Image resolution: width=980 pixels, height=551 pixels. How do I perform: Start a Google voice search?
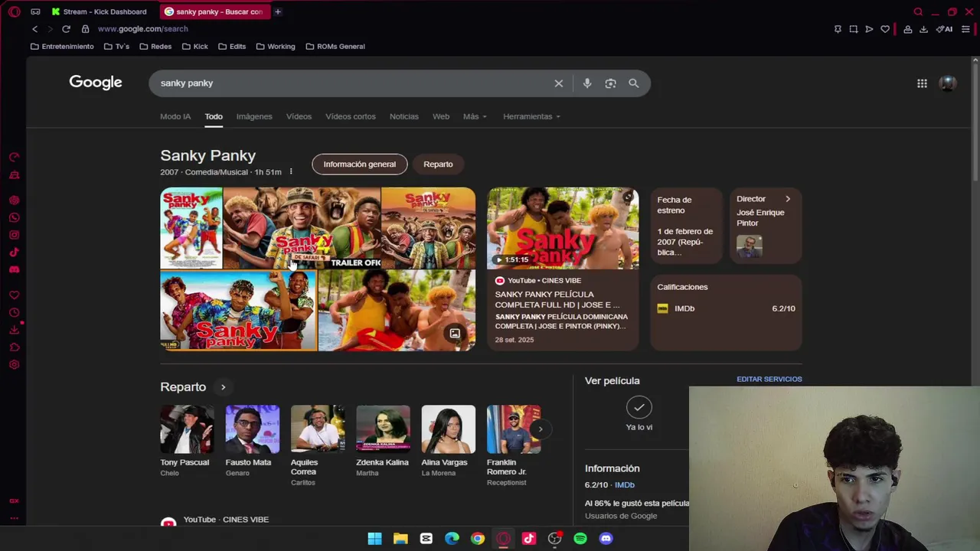(587, 83)
